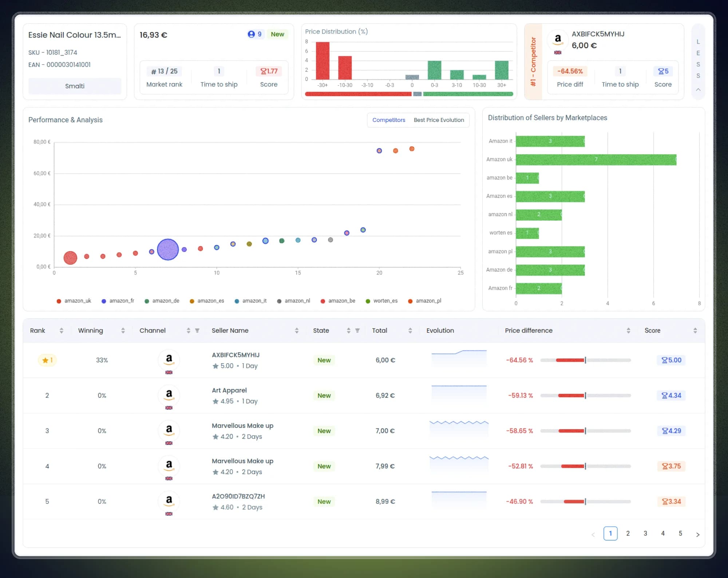Sort table by Price difference
The image size is (728, 578).
(x=629, y=330)
